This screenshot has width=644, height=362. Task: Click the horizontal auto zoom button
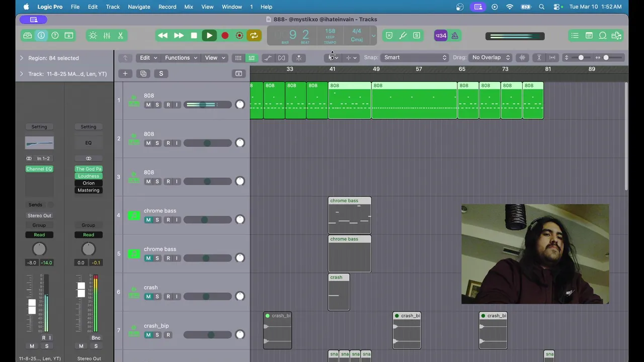click(x=552, y=57)
